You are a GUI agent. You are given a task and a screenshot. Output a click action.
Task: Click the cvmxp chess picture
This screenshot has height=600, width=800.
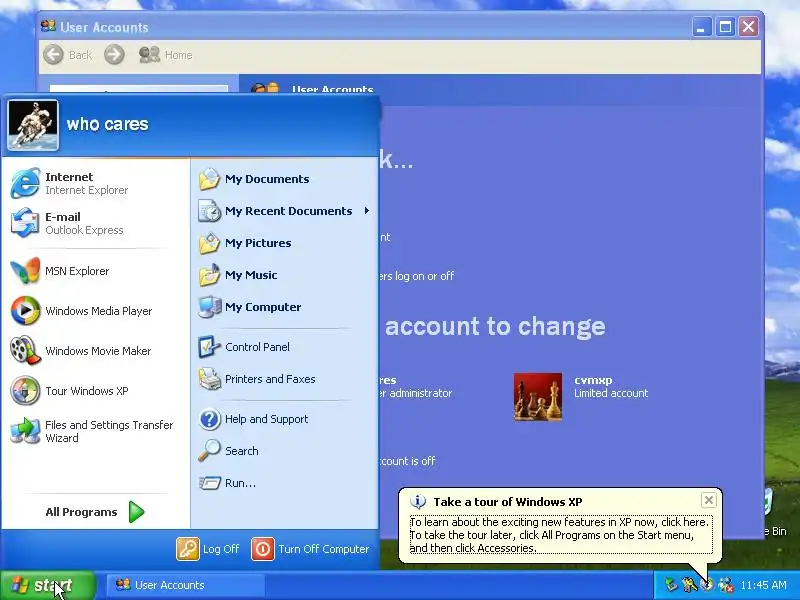(538, 396)
